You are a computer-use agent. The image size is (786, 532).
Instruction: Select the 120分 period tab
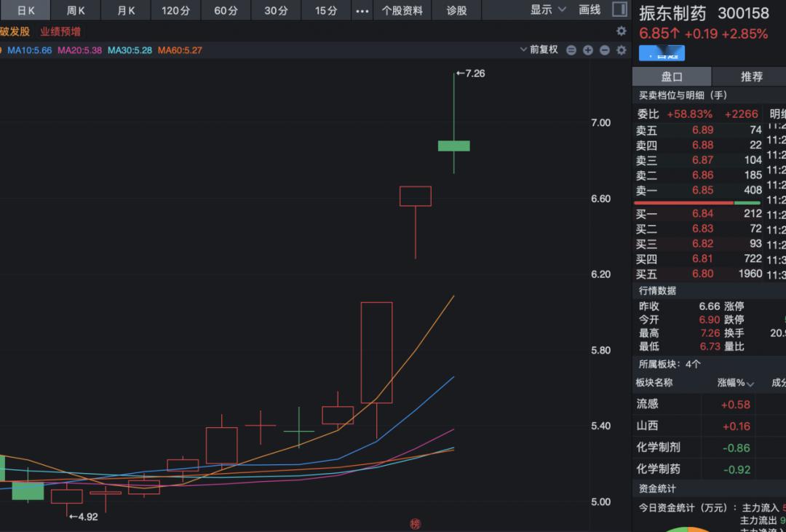[175, 10]
